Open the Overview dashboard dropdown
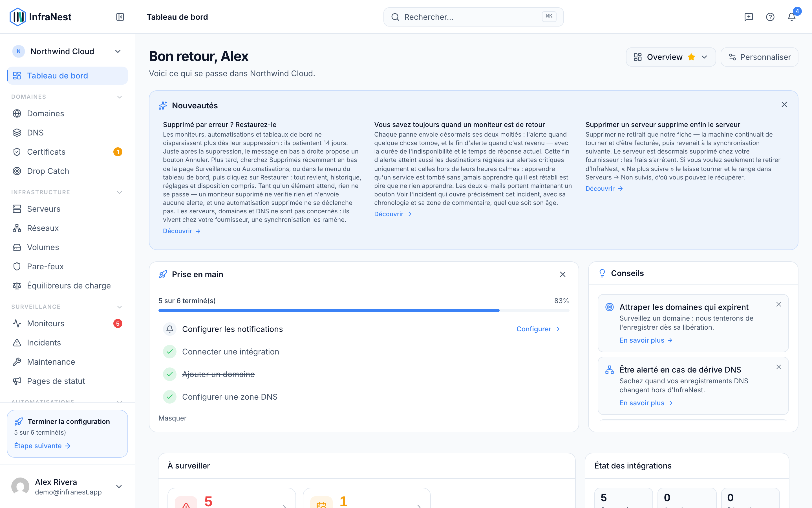This screenshot has height=508, width=812. 671,57
